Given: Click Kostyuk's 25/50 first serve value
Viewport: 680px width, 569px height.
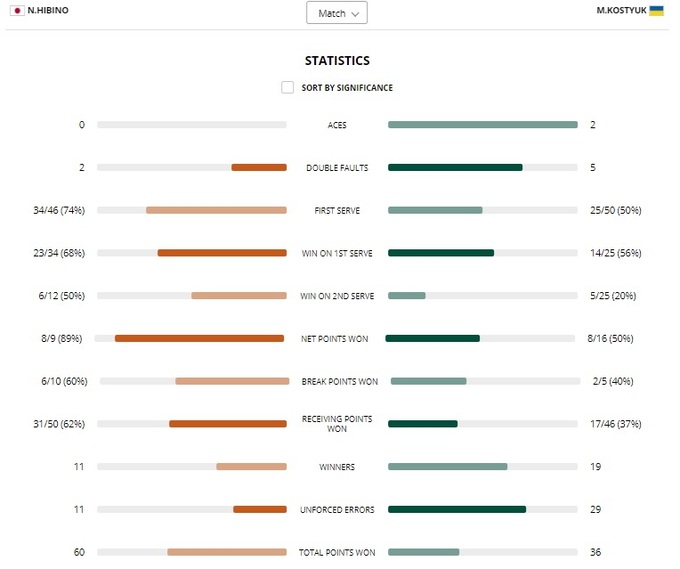Looking at the screenshot, I should (x=615, y=211).
